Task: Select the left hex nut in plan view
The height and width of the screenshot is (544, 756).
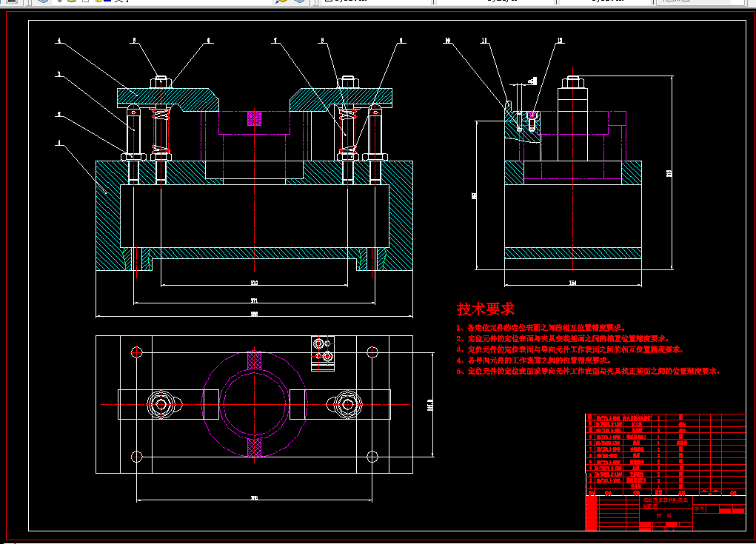Action: (161, 404)
